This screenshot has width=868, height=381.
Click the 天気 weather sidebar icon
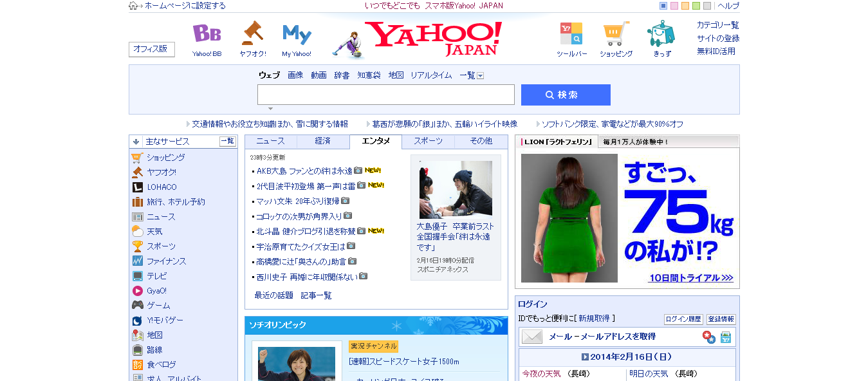[137, 232]
